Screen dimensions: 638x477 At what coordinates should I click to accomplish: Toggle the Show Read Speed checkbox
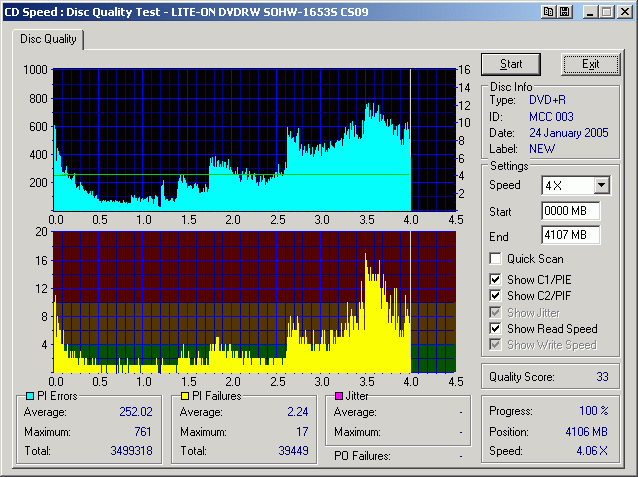coord(495,328)
